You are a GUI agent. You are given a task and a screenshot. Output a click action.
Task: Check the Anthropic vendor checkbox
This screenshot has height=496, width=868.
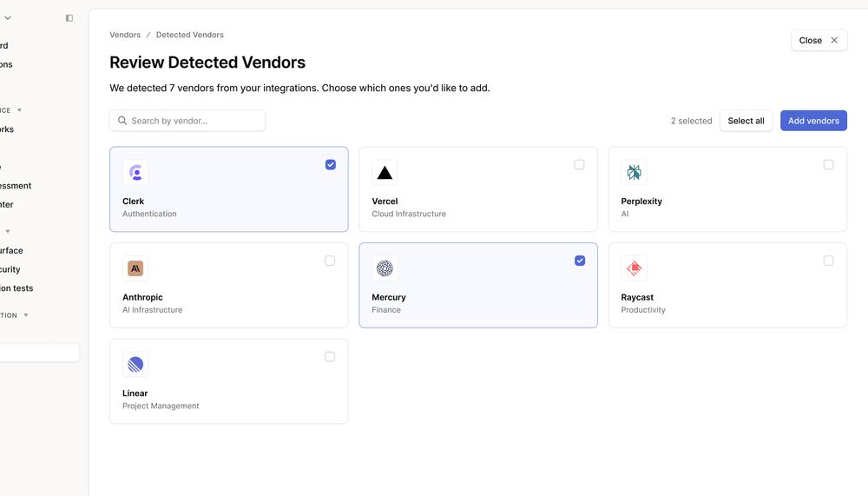330,261
